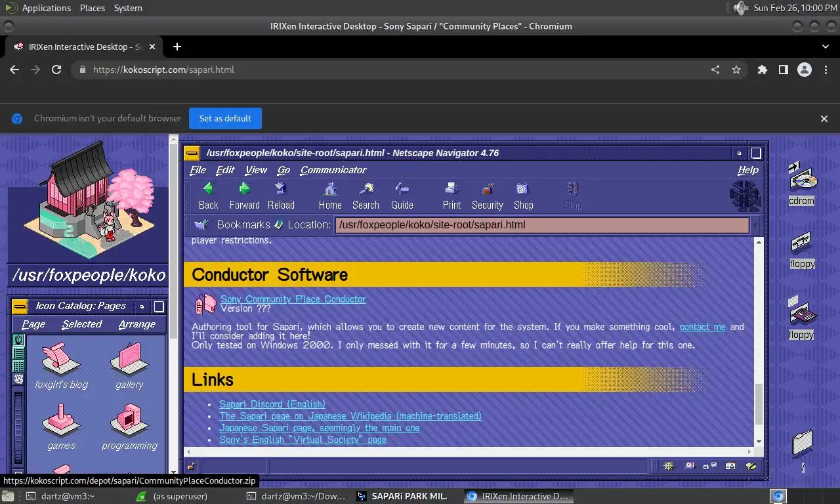
Task: Click the greyed Stop traffic light icon
Action: [x=572, y=190]
